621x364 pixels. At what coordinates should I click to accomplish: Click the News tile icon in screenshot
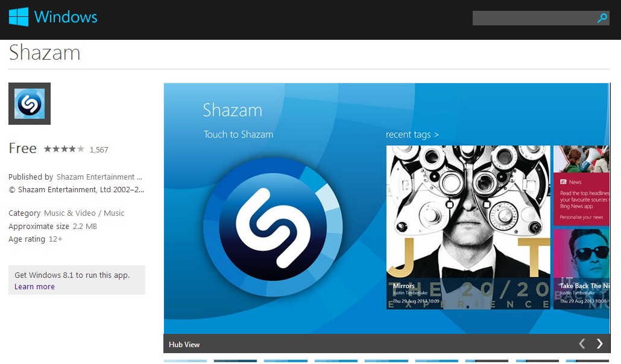pyautogui.click(x=563, y=181)
